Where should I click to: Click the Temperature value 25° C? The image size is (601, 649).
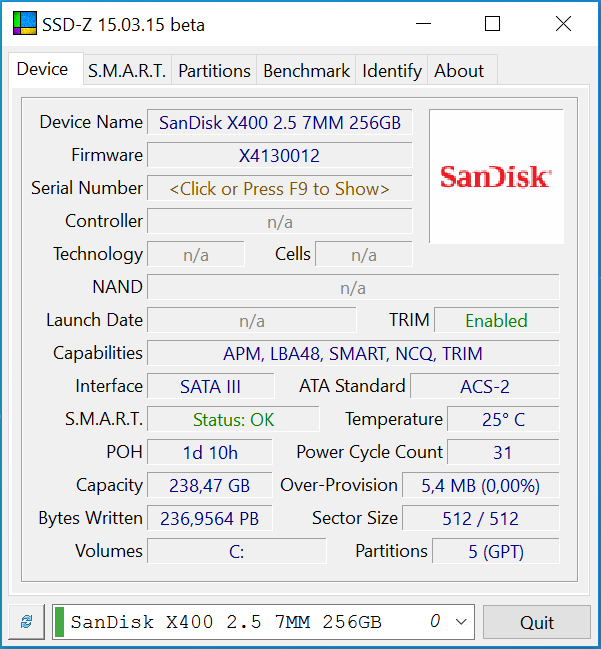click(x=503, y=419)
